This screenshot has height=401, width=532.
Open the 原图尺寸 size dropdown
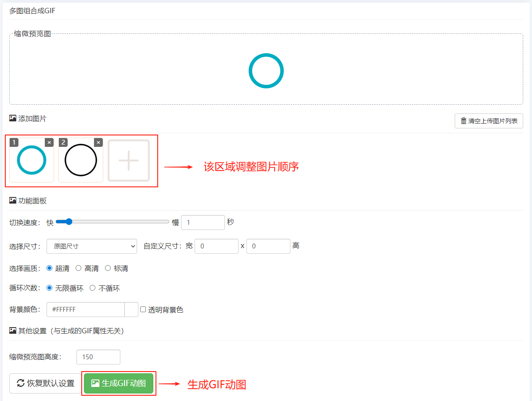click(92, 246)
